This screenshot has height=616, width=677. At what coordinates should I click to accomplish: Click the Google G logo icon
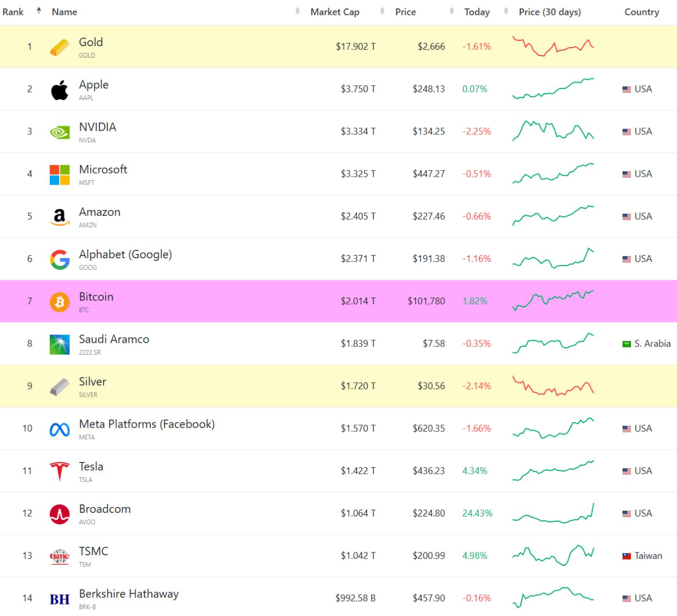point(60,259)
